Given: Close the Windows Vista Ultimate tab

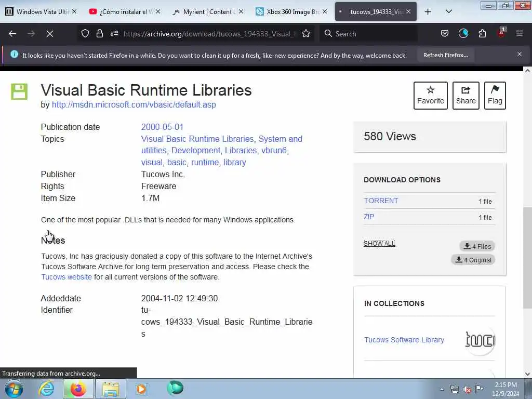Looking at the screenshot, I should pyautogui.click(x=74, y=11).
